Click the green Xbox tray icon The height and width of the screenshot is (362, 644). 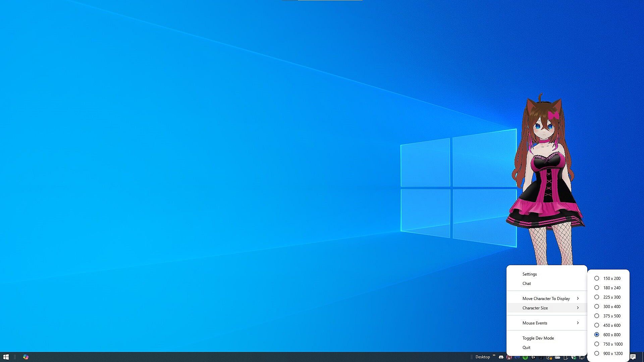(x=525, y=357)
